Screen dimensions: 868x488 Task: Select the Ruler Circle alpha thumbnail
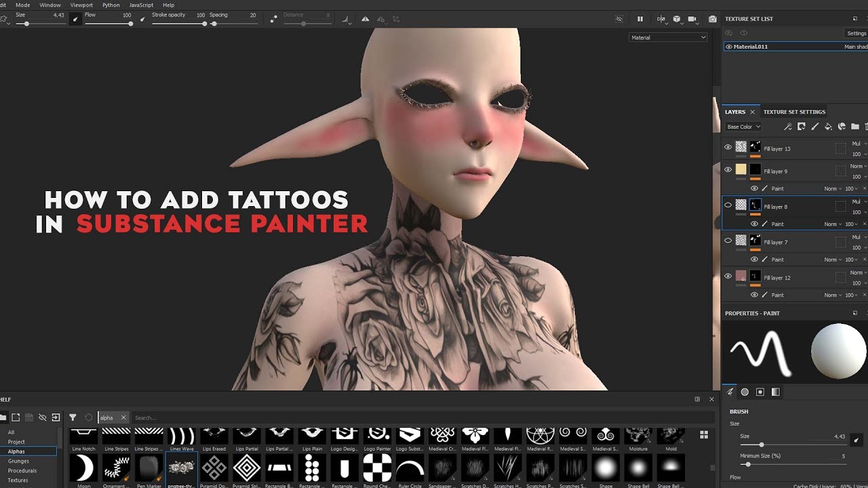tap(410, 468)
